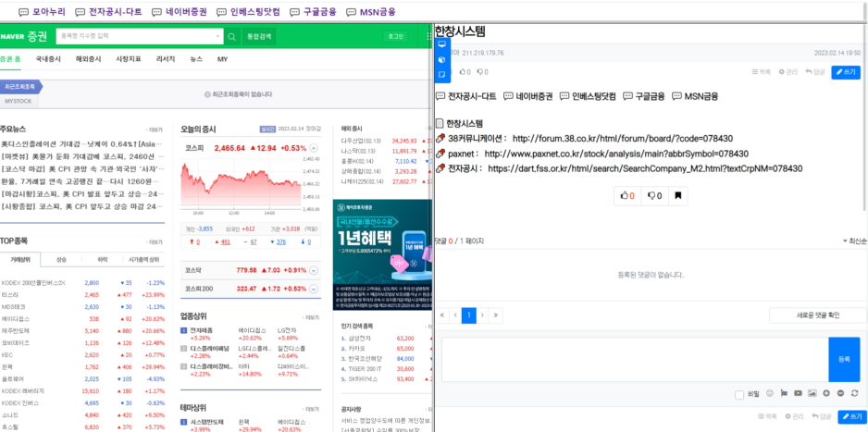Open the 시장지표 menu
The width and height of the screenshot is (868, 432).
point(129,59)
